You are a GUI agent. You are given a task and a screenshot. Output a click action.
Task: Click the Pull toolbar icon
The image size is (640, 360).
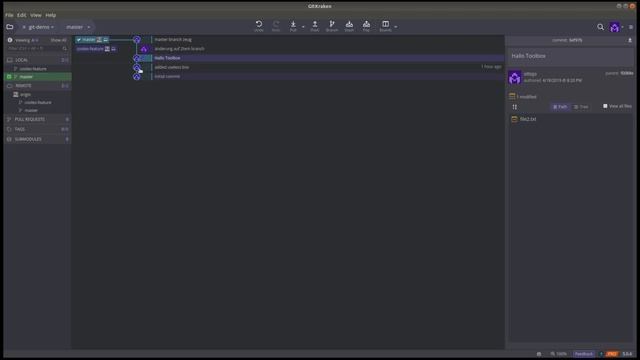(293, 26)
